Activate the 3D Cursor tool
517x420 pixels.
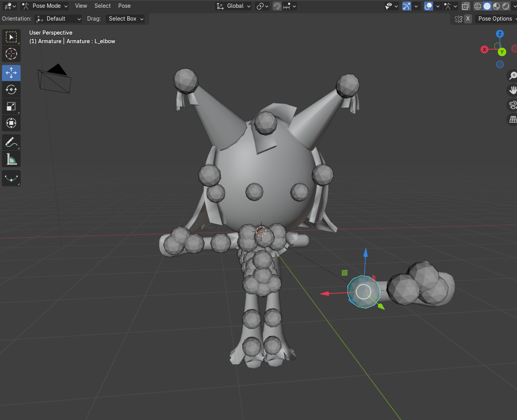(x=11, y=54)
